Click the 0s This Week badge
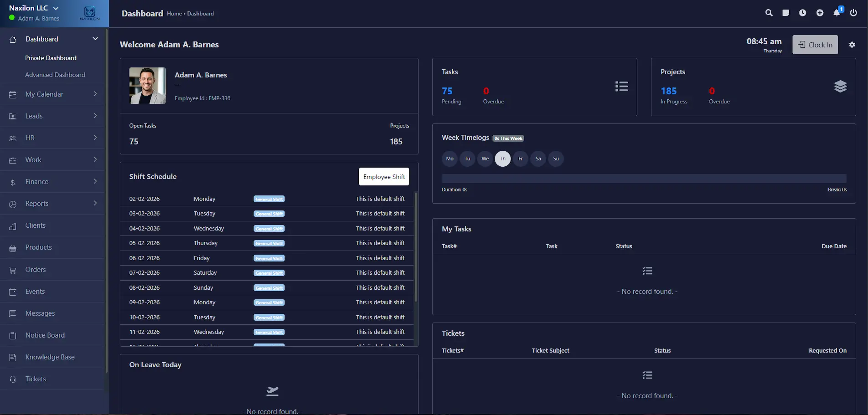The image size is (868, 415). (508, 138)
